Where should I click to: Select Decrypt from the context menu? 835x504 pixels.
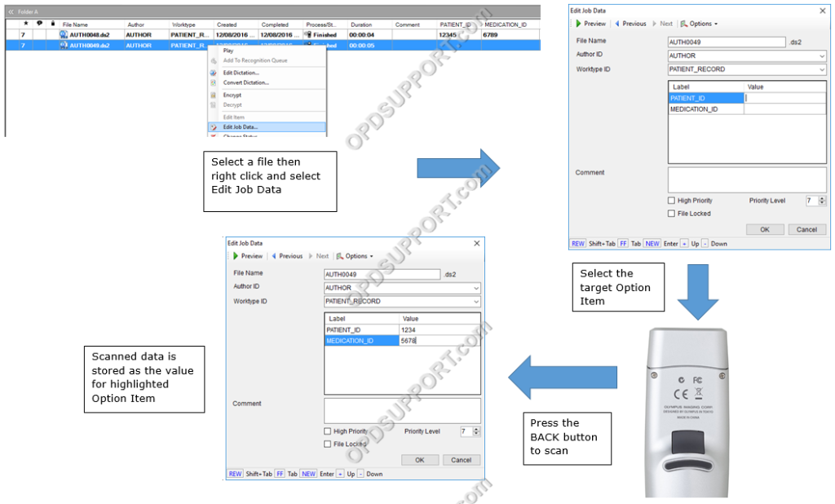click(x=232, y=104)
